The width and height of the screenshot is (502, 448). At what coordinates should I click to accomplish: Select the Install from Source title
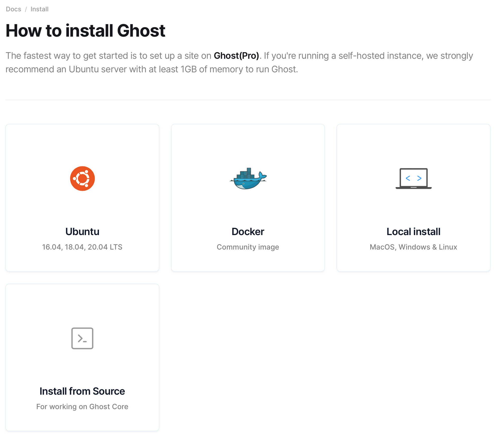[x=82, y=391]
